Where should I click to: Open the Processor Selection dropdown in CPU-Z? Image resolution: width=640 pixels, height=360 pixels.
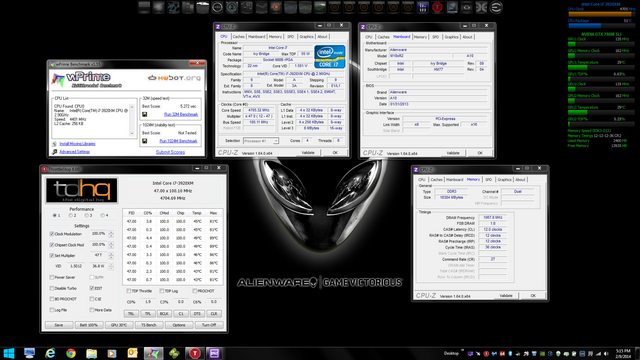261,141
